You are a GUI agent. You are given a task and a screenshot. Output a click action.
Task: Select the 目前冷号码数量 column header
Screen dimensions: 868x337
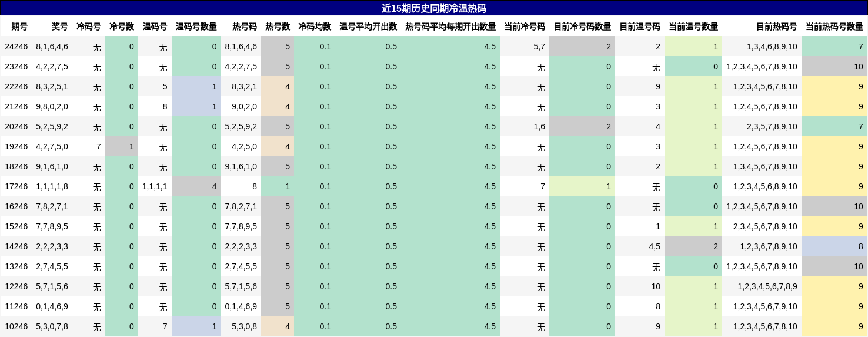pyautogui.click(x=582, y=26)
